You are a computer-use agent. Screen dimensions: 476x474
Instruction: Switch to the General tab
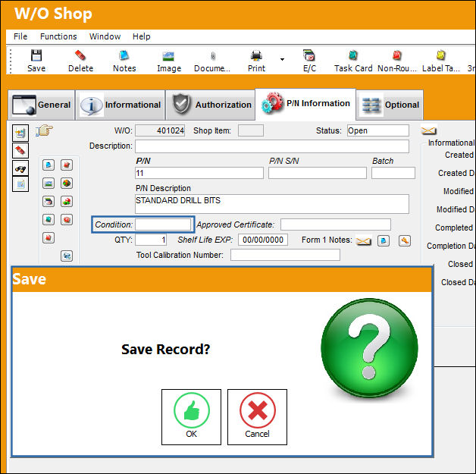(41, 105)
